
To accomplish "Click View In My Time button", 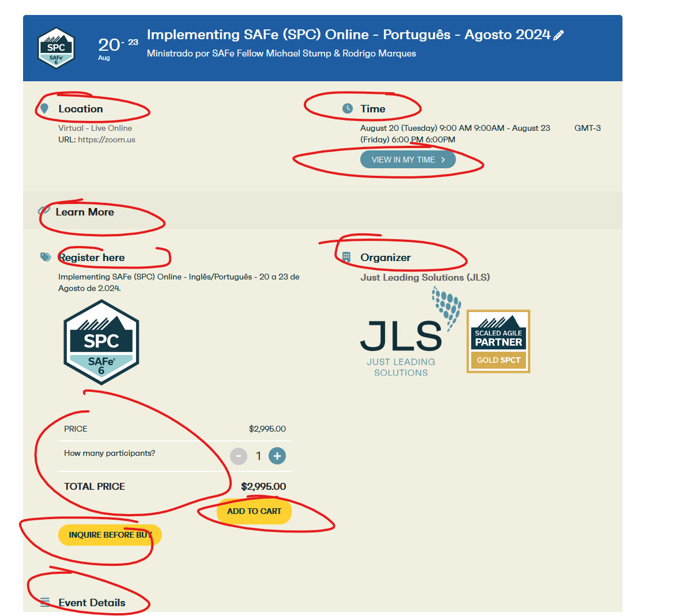I will pos(408,160).
